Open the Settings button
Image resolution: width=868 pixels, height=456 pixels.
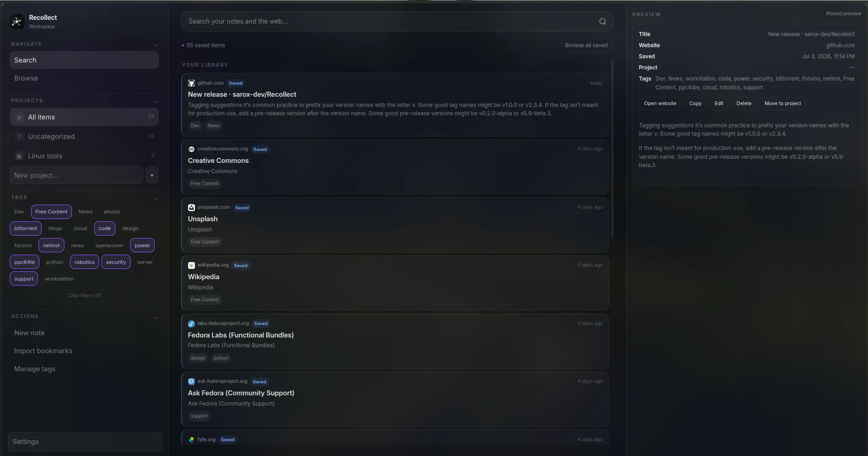tap(85, 442)
